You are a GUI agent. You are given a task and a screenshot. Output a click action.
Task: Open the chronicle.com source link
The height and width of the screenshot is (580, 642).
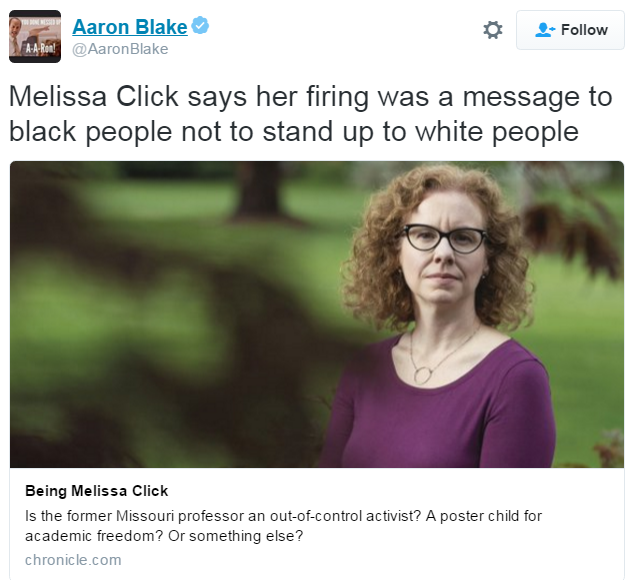click(x=73, y=560)
